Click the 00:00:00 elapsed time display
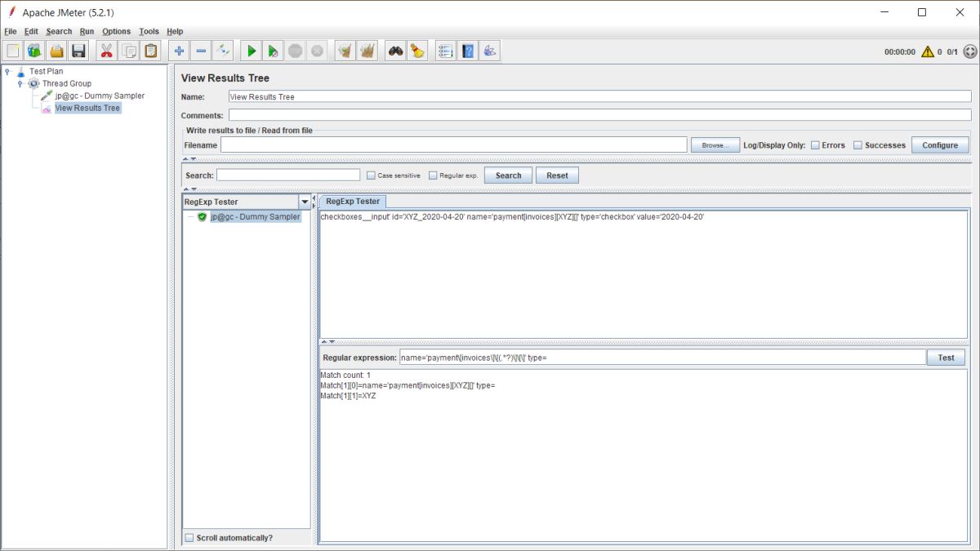The image size is (980, 551). [899, 51]
